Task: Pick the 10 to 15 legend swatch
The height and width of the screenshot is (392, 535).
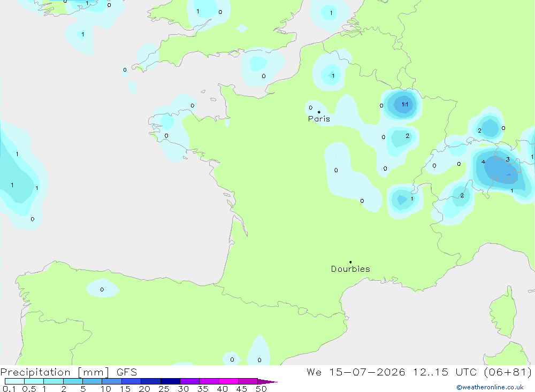Action: click(112, 381)
